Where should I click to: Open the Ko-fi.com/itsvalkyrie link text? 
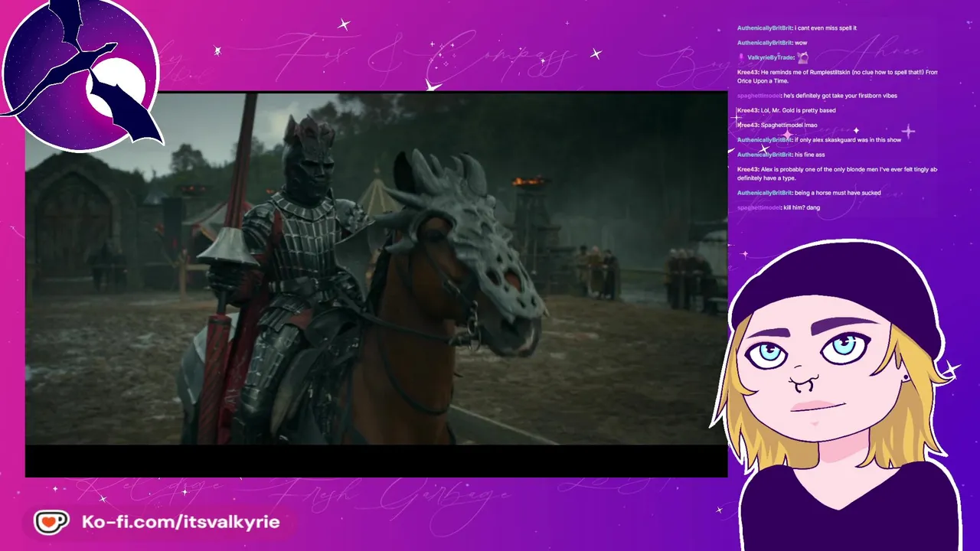181,522
